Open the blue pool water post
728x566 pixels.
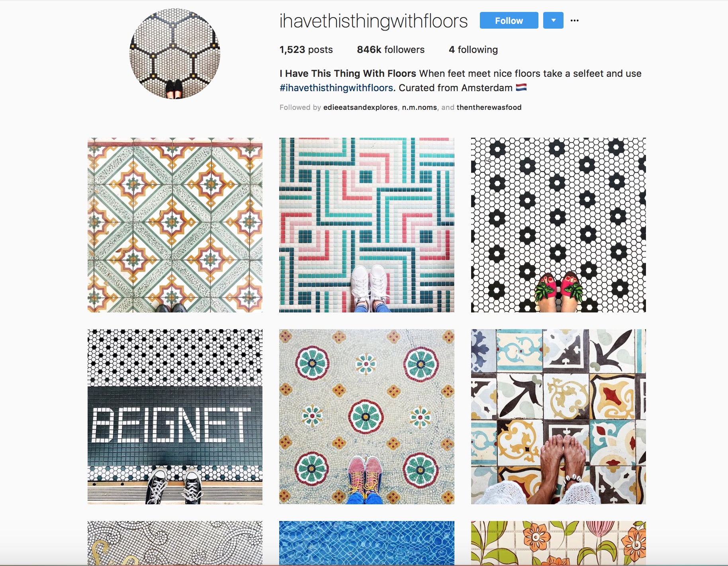[367, 543]
